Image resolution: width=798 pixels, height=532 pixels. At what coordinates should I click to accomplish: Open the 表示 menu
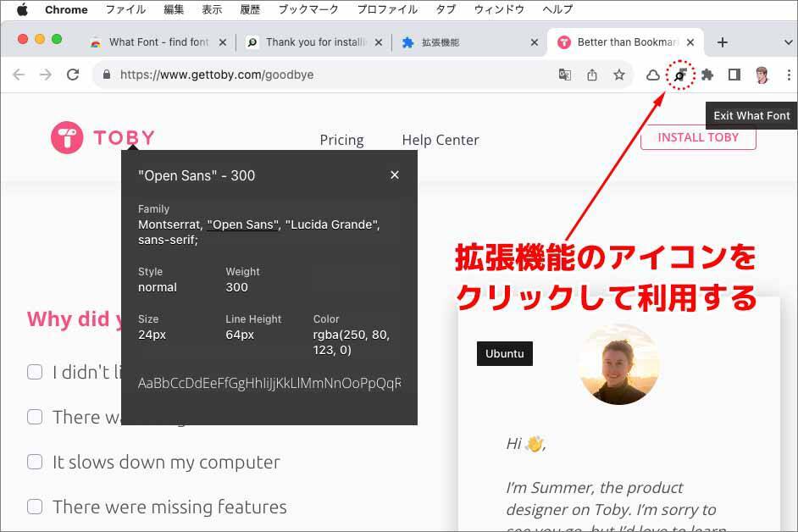point(212,9)
